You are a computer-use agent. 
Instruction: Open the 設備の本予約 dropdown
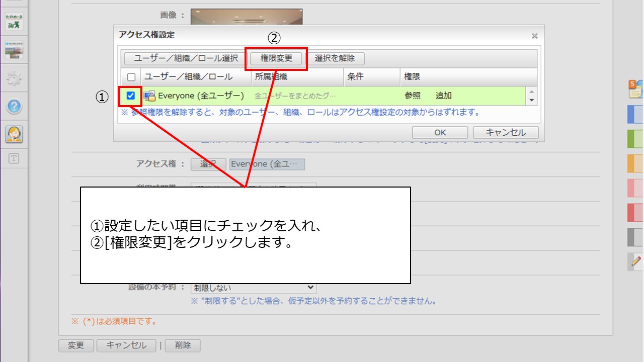[x=253, y=288]
